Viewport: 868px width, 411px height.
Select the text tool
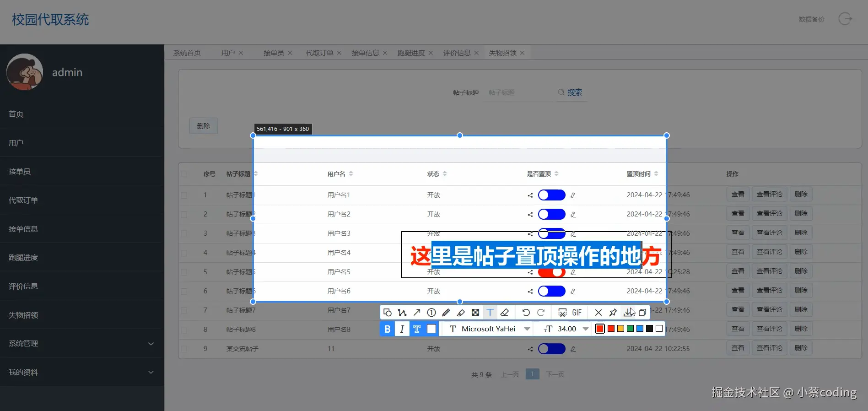click(490, 313)
